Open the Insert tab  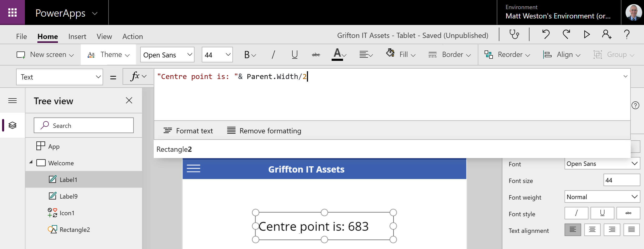77,36
